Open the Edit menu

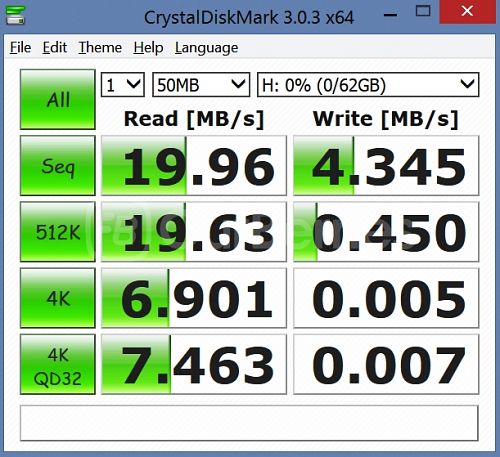pyautogui.click(x=55, y=47)
